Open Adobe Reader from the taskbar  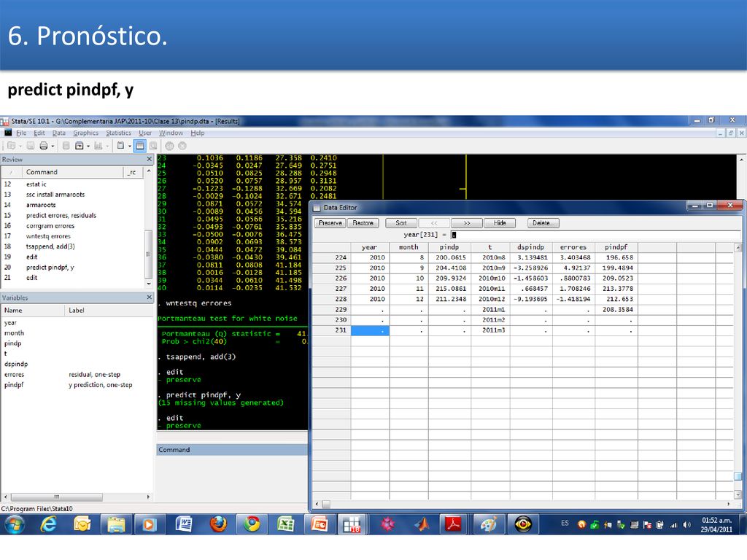[x=453, y=525]
